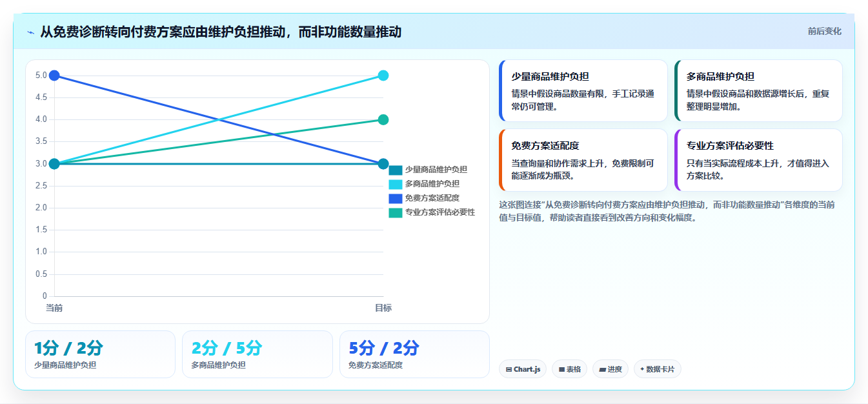The image size is (868, 404).
Task: Toggle 专业方案评估必要性 legend color swatch
Action: coord(396,212)
